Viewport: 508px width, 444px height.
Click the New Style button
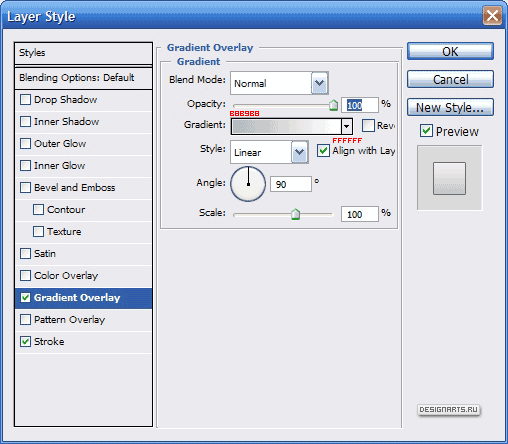pyautogui.click(x=450, y=107)
